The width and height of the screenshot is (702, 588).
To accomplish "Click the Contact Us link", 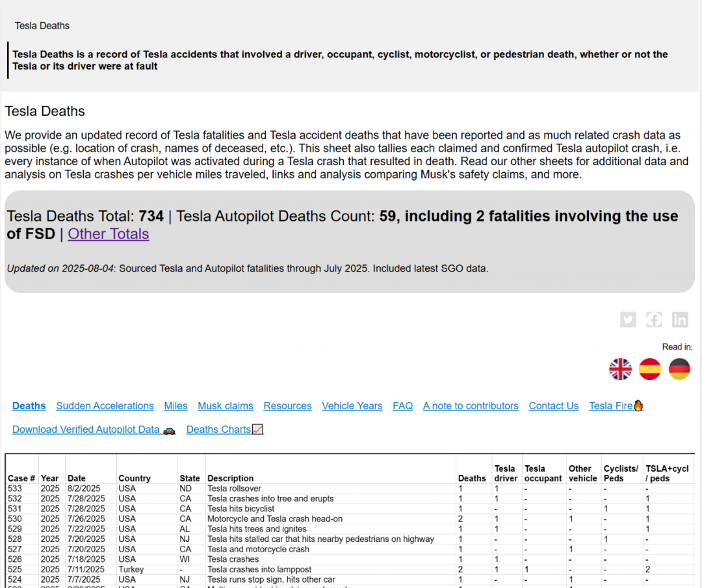I will [553, 406].
